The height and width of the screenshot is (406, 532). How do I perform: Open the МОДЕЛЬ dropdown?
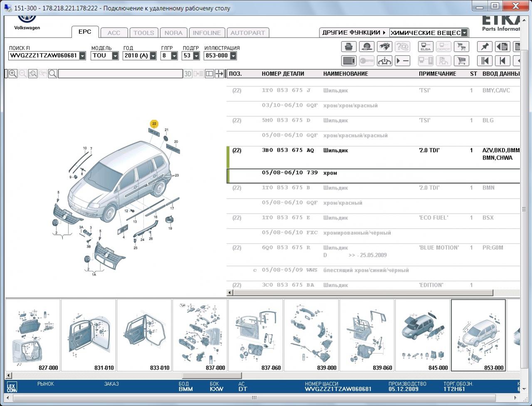[115, 56]
